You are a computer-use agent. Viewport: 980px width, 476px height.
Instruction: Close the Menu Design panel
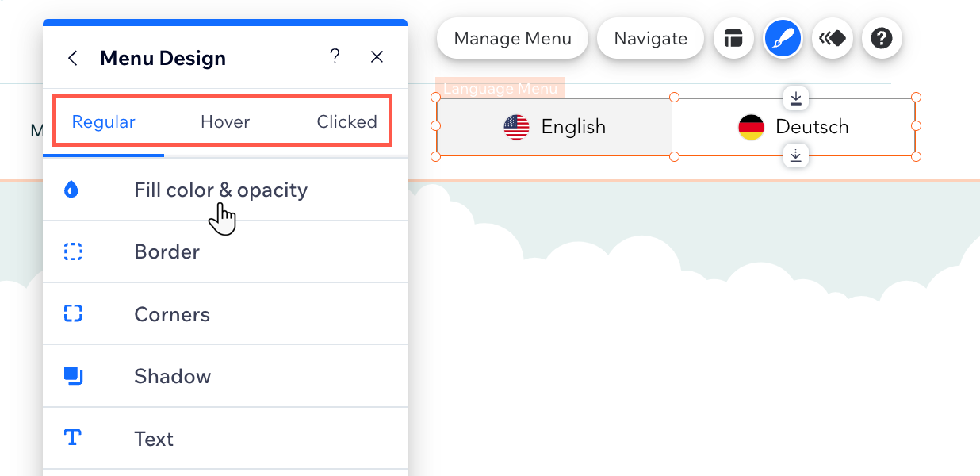(x=377, y=57)
